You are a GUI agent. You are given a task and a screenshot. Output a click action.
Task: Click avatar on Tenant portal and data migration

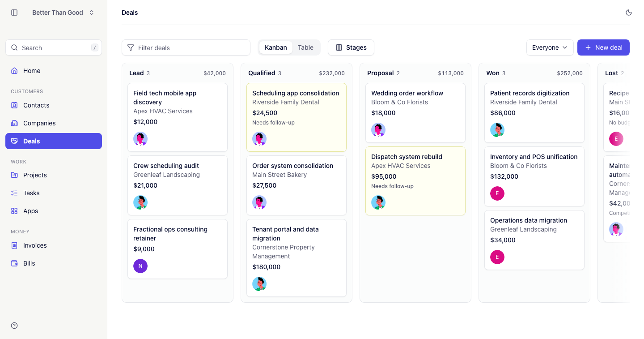tap(259, 284)
